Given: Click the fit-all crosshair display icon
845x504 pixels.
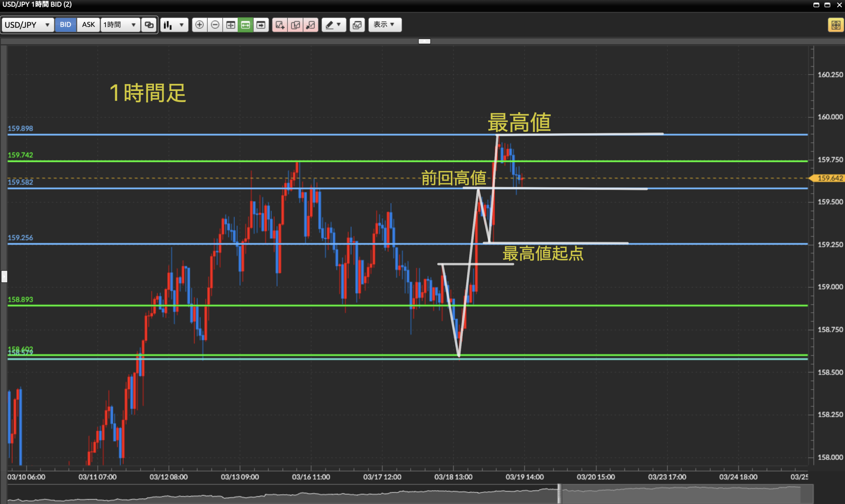Looking at the screenshot, I should point(230,25).
